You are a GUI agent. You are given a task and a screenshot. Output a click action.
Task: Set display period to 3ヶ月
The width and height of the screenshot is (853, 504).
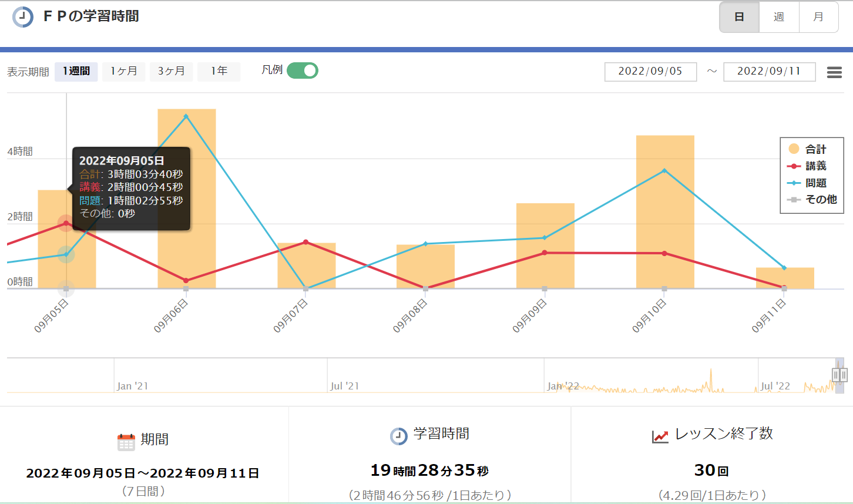(x=171, y=72)
